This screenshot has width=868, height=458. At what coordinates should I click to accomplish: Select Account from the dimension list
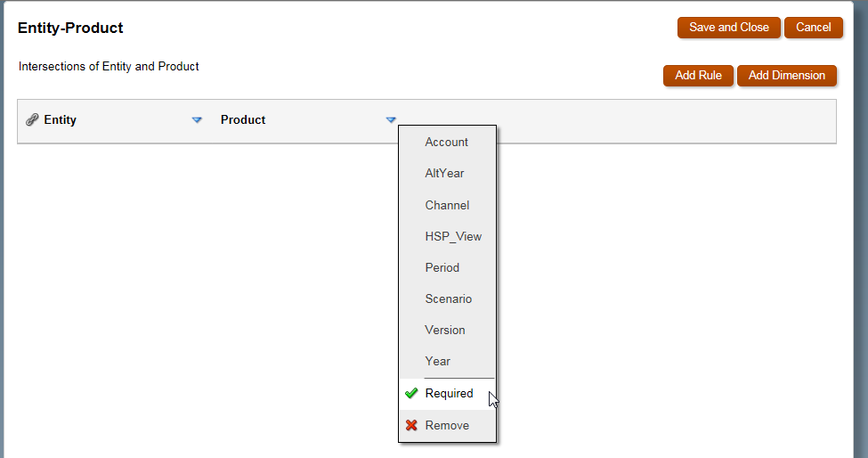pos(446,143)
